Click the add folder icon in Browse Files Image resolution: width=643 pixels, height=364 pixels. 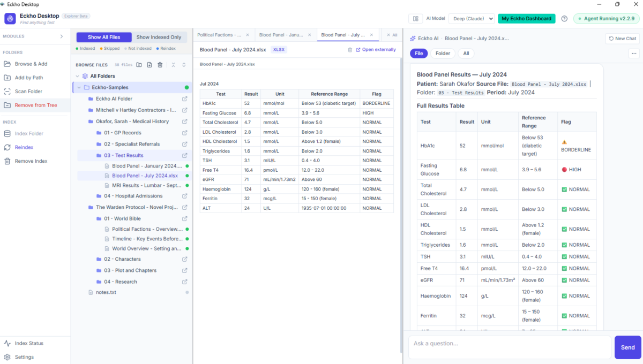pyautogui.click(x=139, y=65)
